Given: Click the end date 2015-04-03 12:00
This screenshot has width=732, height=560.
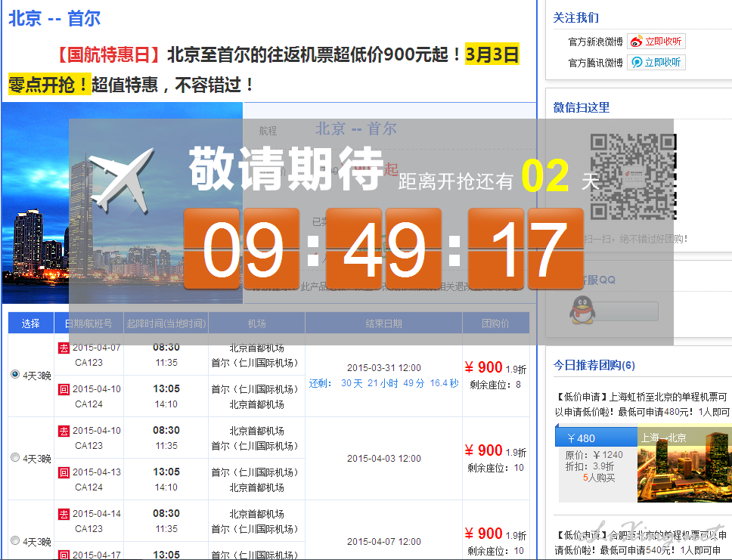Looking at the screenshot, I should point(384,458).
